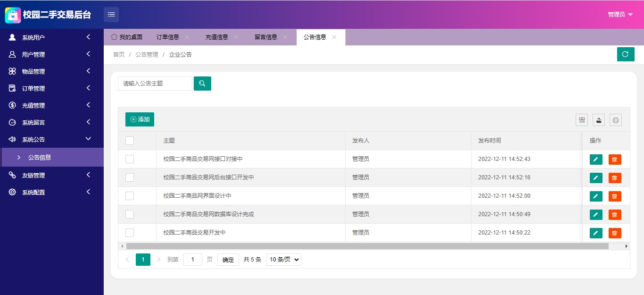Click the search magnifier button
This screenshot has width=644, height=295.
pyautogui.click(x=202, y=84)
